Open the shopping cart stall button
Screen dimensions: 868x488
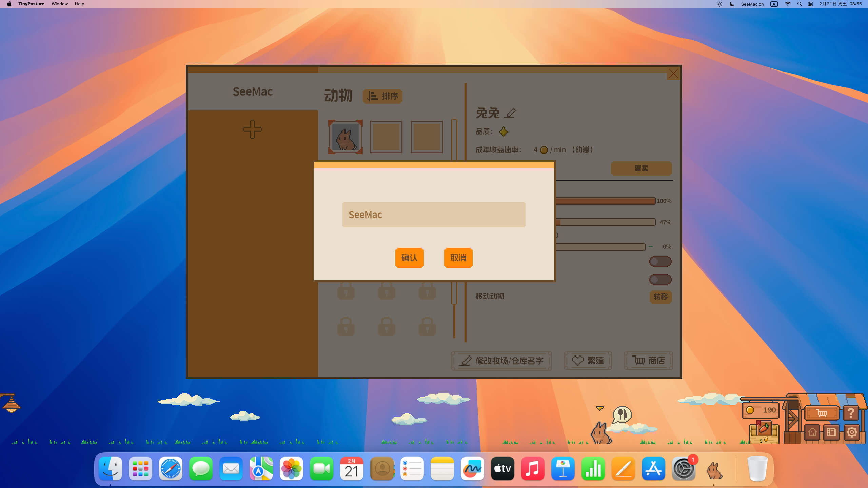[x=822, y=413]
